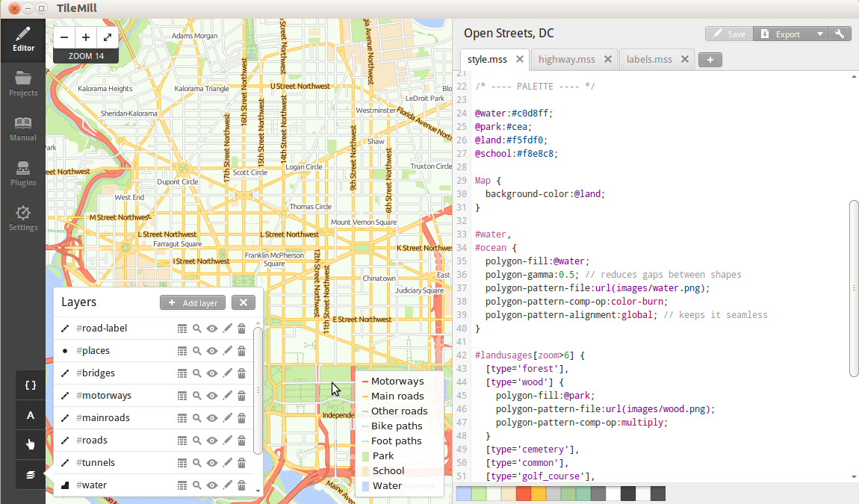Open the project settings wrench

[840, 34]
